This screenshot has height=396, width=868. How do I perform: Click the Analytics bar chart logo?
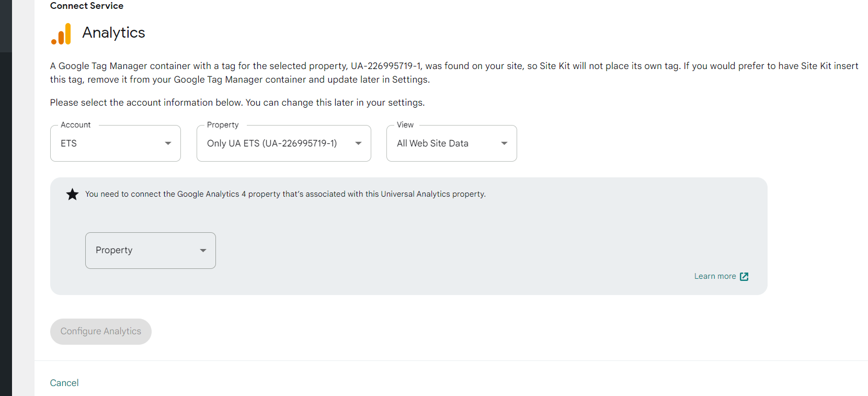pos(61,33)
